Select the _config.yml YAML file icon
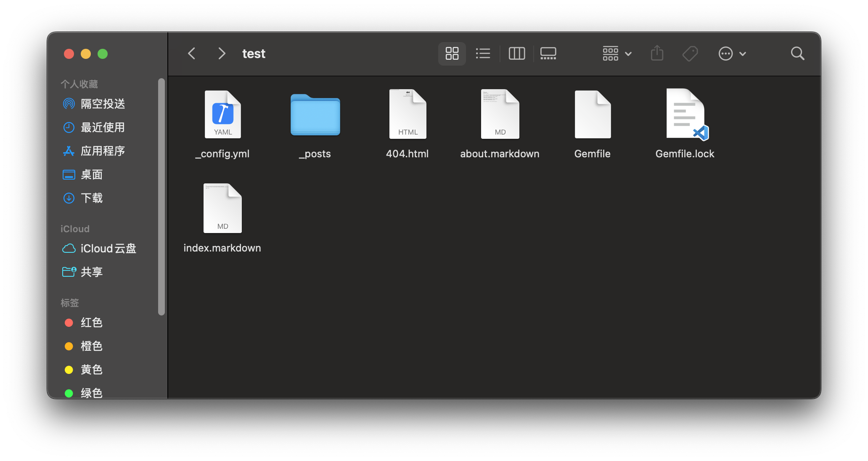This screenshot has height=461, width=868. 222,114
